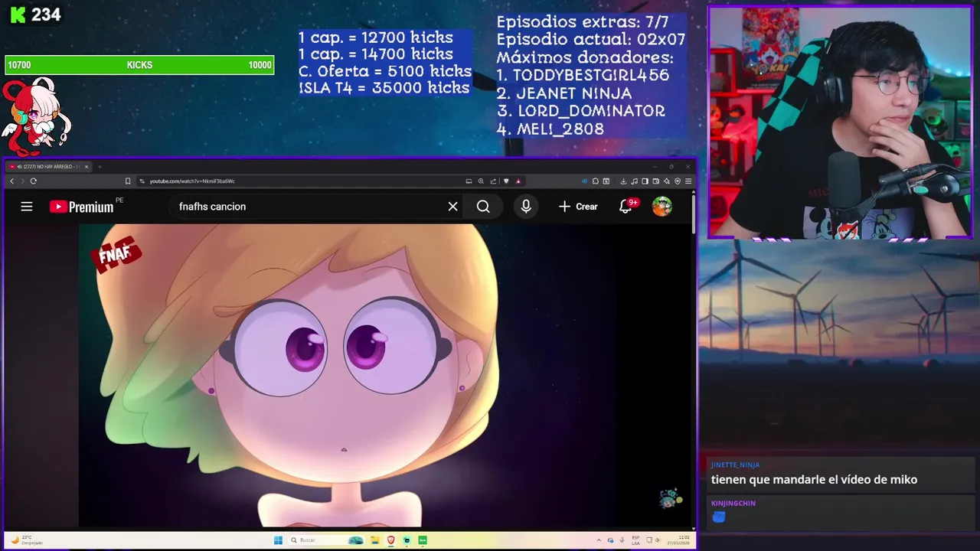Open the browser extensions puzzle icon

pos(596,181)
